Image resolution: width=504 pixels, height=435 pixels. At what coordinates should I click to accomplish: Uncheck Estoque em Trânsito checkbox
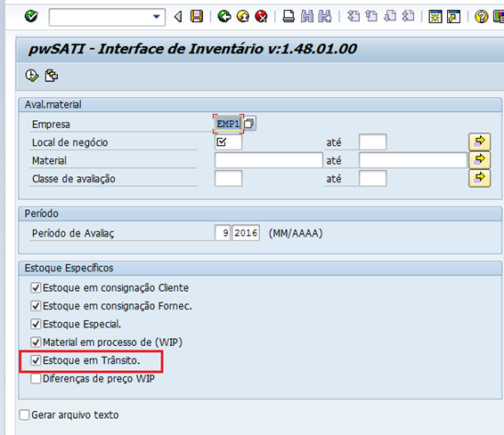pyautogui.click(x=36, y=360)
